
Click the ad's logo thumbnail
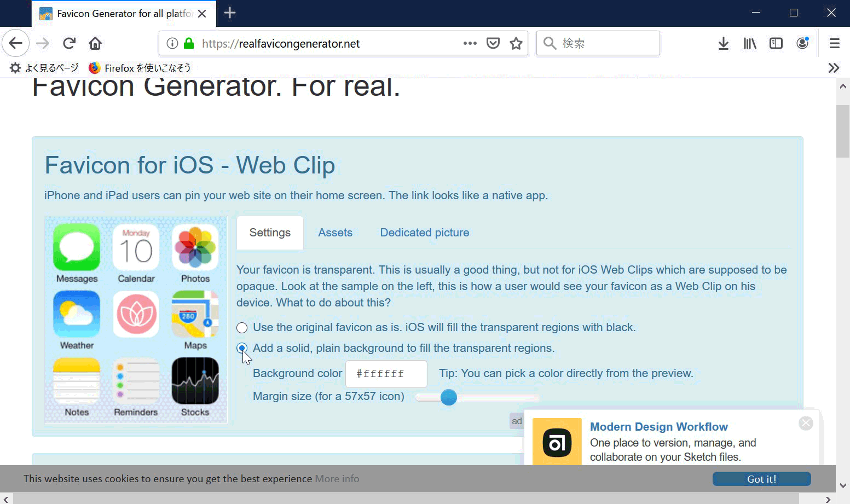[557, 442]
